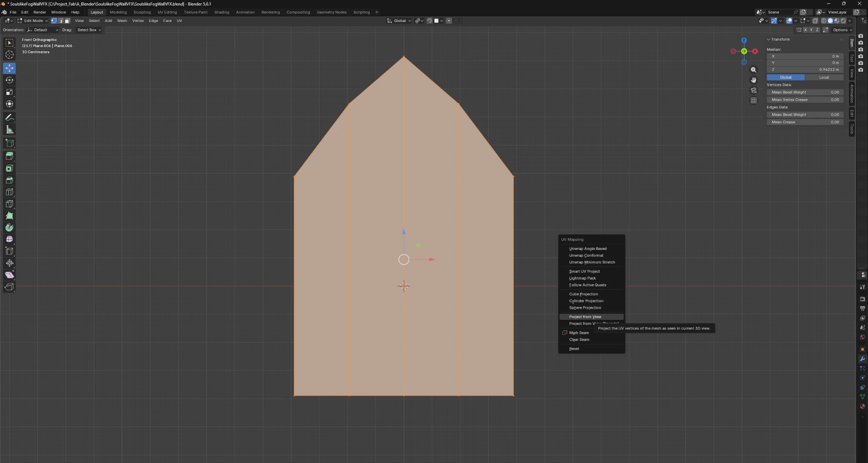Viewport: 868px width, 463px height.
Task: Activate the 3D Cursor tool
Action: (x=9, y=55)
